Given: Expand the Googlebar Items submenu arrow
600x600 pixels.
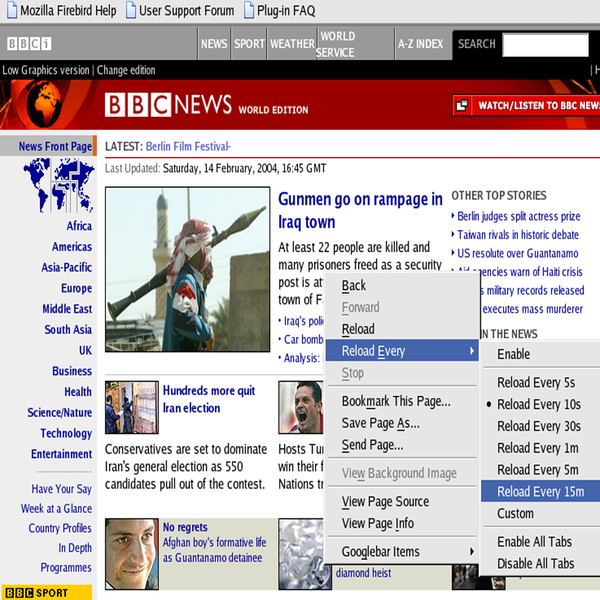Looking at the screenshot, I should point(472,551).
